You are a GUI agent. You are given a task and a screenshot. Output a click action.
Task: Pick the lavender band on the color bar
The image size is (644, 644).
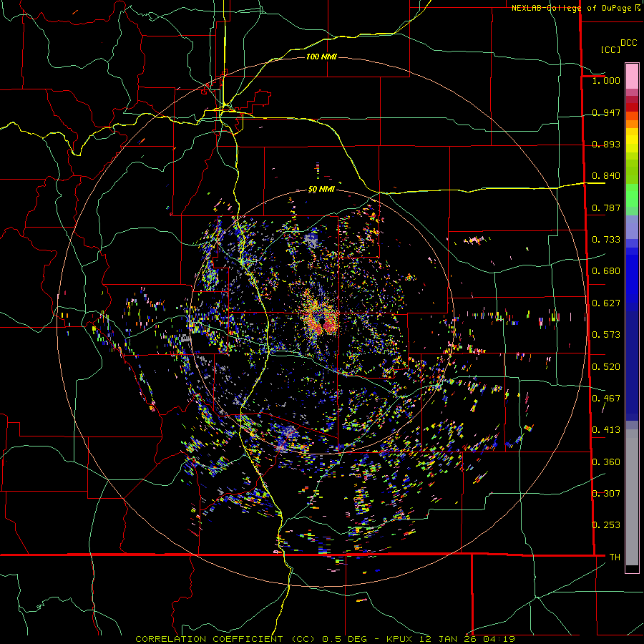(632, 227)
